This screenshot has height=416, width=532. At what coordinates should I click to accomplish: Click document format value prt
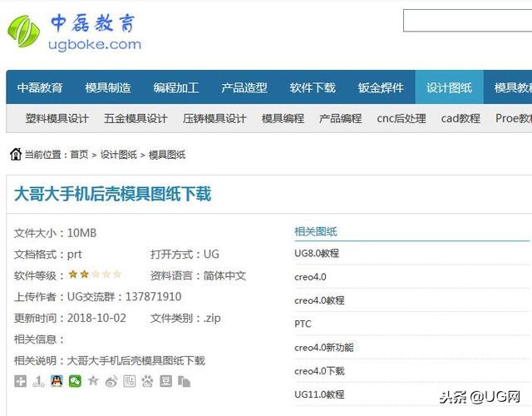(75, 255)
